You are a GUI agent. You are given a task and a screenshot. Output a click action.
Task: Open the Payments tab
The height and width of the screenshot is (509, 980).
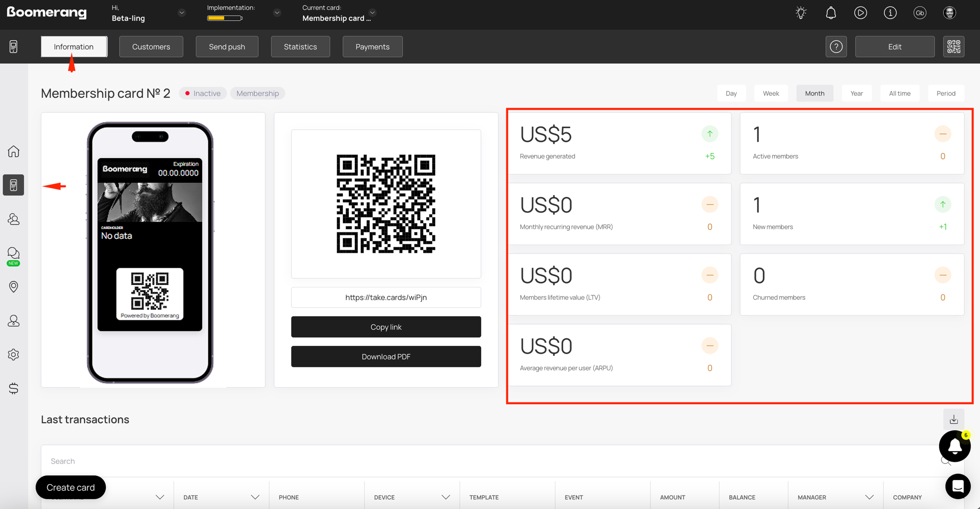(373, 46)
